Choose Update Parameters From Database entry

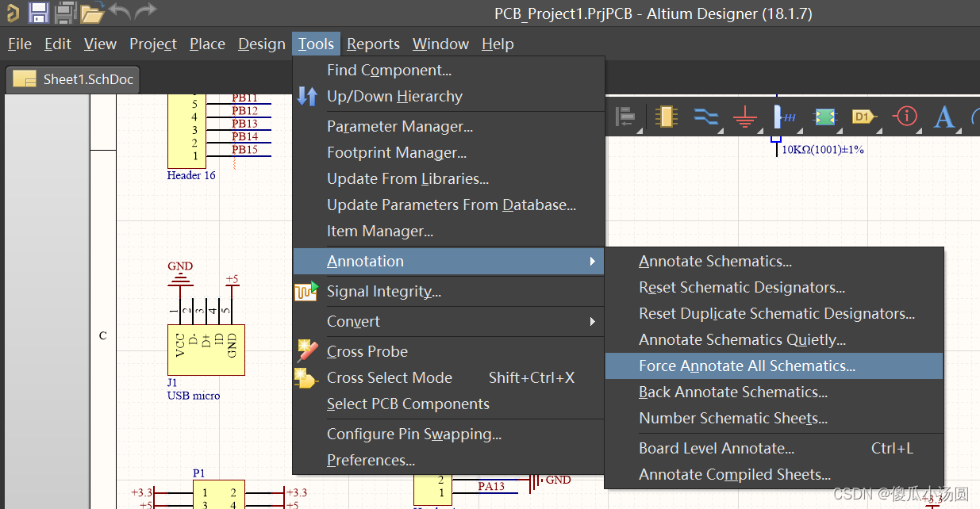tap(448, 205)
